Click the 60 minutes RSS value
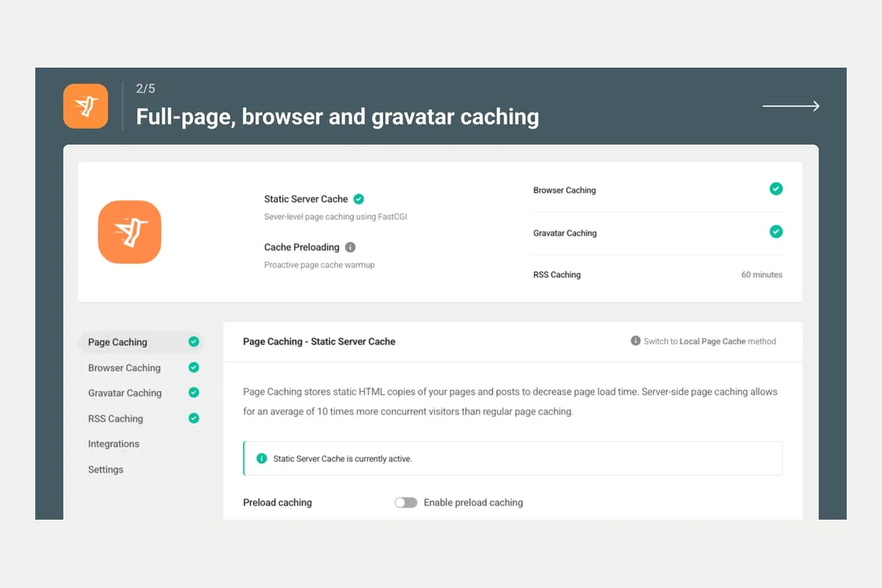 762,275
